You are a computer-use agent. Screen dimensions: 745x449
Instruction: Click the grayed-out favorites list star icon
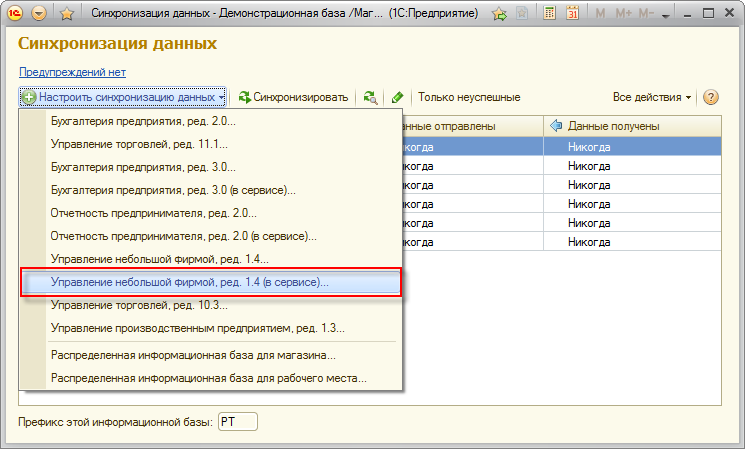pos(522,13)
